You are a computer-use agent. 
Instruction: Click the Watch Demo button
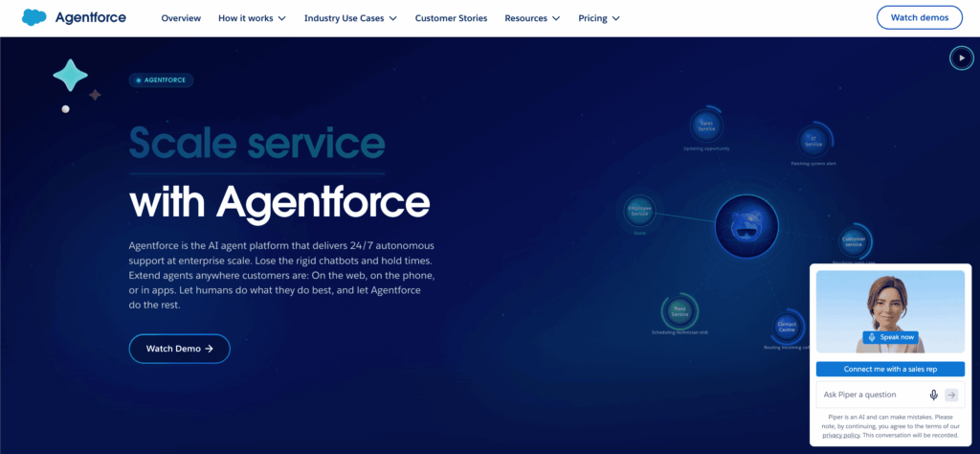179,349
